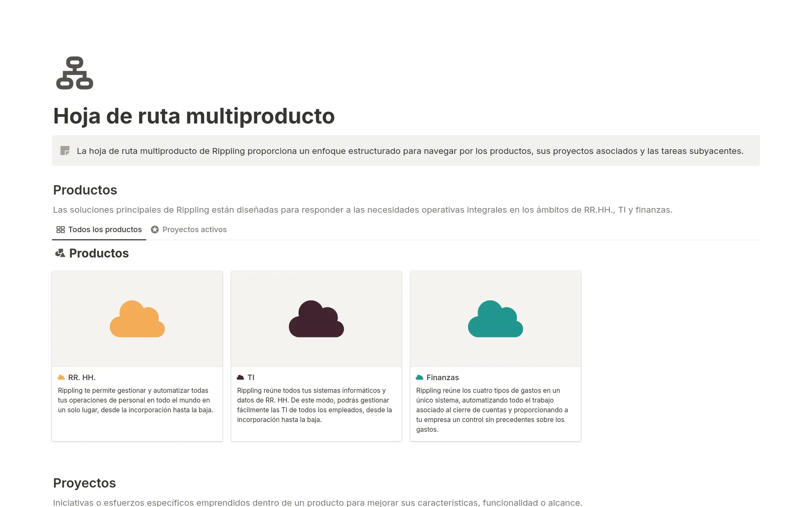
Task: Open the TI card cover with dark cloud
Action: [x=316, y=319]
